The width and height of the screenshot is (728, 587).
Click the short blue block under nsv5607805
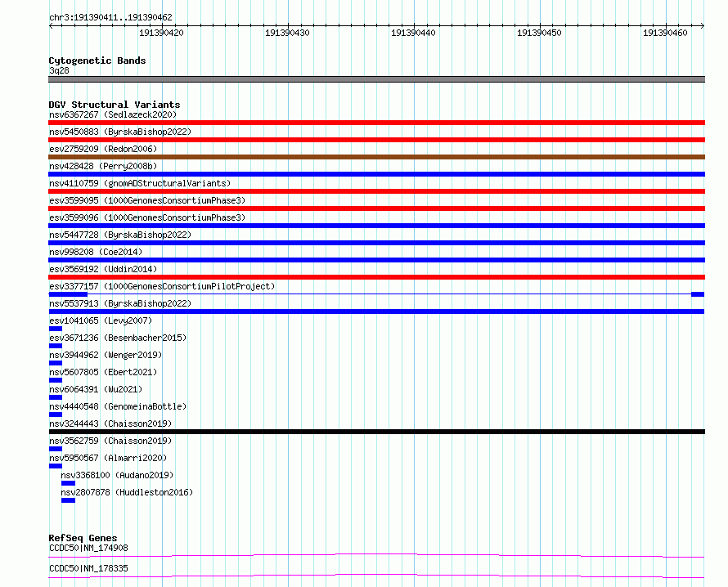click(x=56, y=380)
